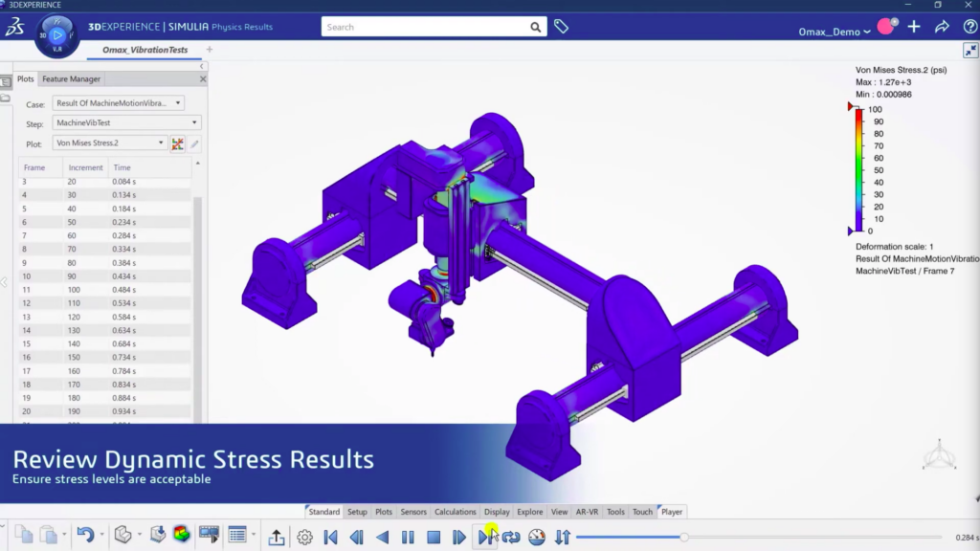Toggle the plot display icon beside Plot dropdown
The image size is (980, 551).
[177, 143]
